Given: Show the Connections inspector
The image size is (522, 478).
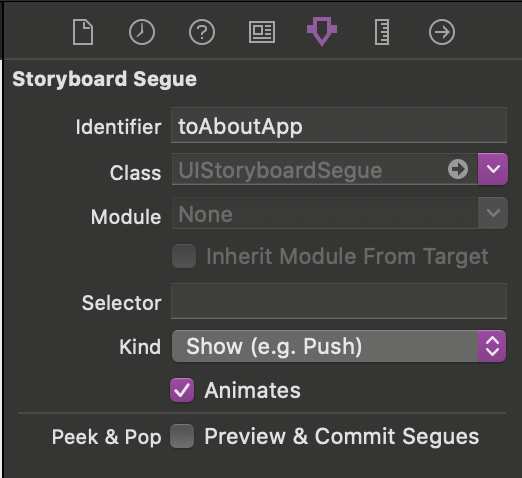Looking at the screenshot, I should click(442, 32).
